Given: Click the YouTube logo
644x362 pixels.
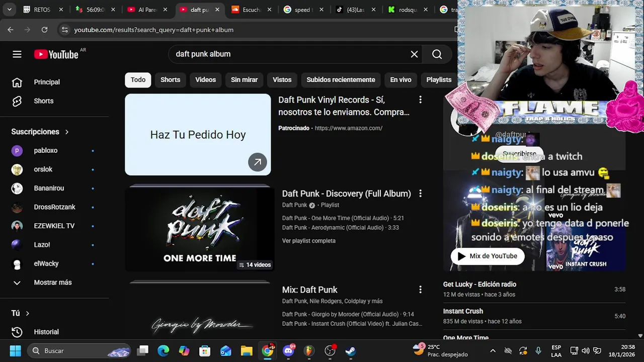Looking at the screenshot, I should click(56, 54).
